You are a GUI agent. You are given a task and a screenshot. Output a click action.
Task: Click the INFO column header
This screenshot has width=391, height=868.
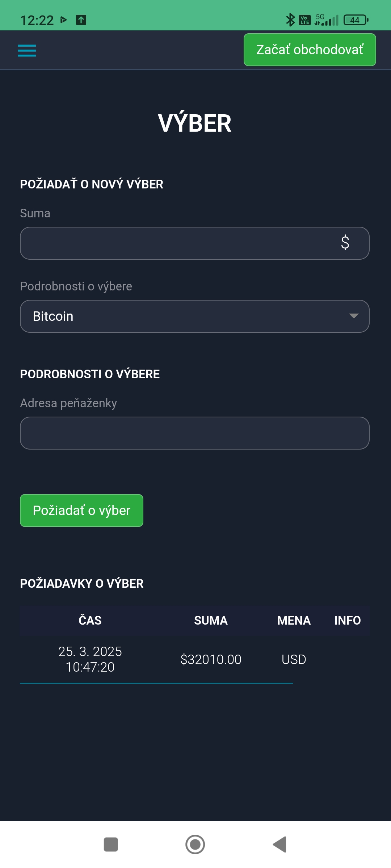(348, 621)
